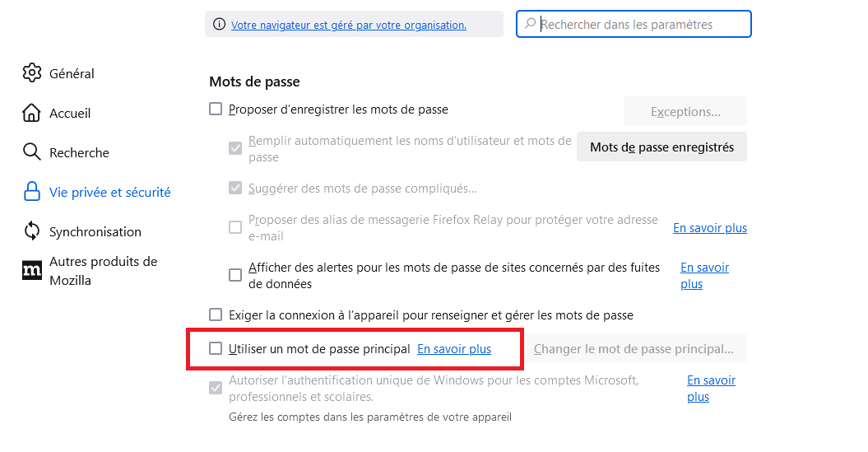Open the Synchronisation settings section
The width and height of the screenshot is (868, 452).
tap(95, 231)
